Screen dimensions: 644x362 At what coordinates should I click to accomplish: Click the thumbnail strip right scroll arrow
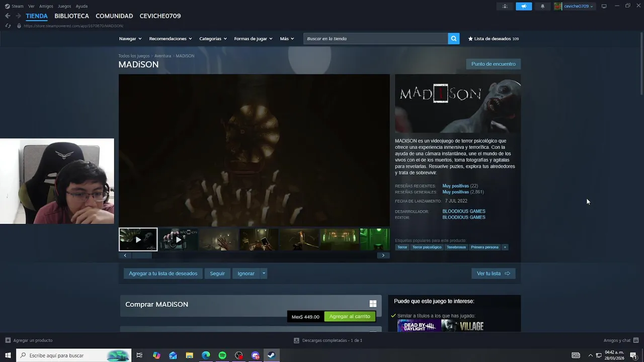[383, 255]
